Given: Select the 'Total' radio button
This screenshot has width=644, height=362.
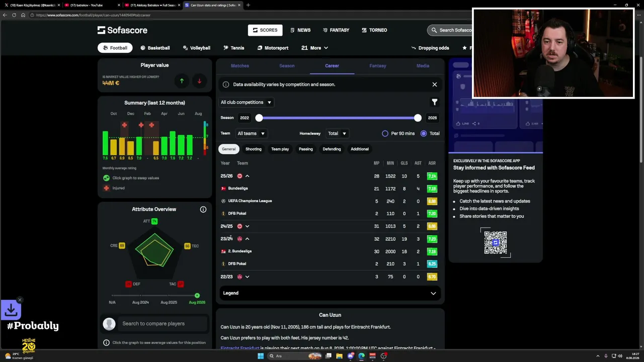Looking at the screenshot, I should tap(424, 133).
